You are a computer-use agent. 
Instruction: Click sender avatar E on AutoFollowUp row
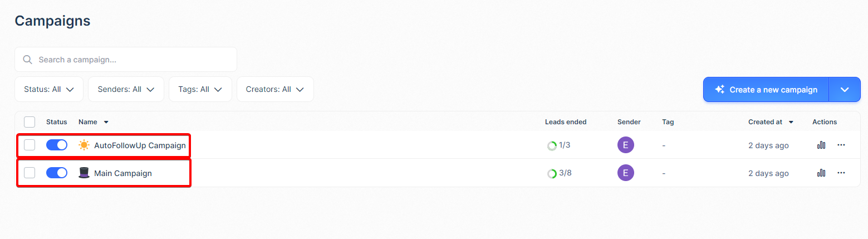coord(626,145)
